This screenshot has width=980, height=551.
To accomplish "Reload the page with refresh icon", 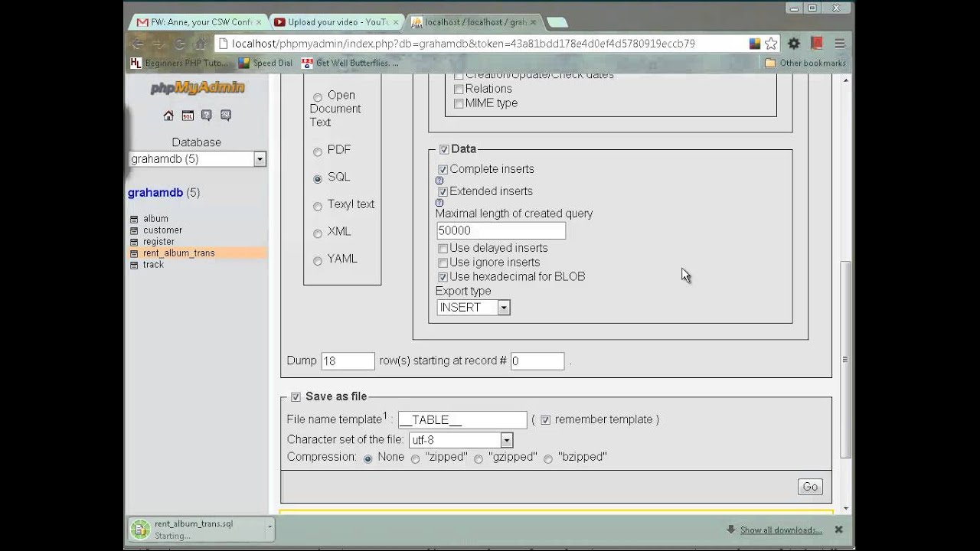I will (x=179, y=44).
